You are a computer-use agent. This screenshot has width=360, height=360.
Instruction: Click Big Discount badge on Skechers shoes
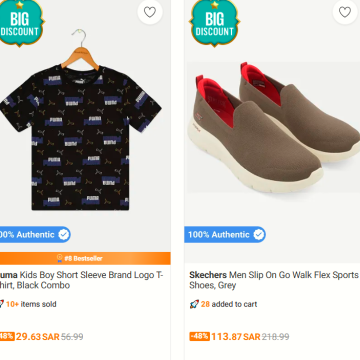click(x=214, y=23)
